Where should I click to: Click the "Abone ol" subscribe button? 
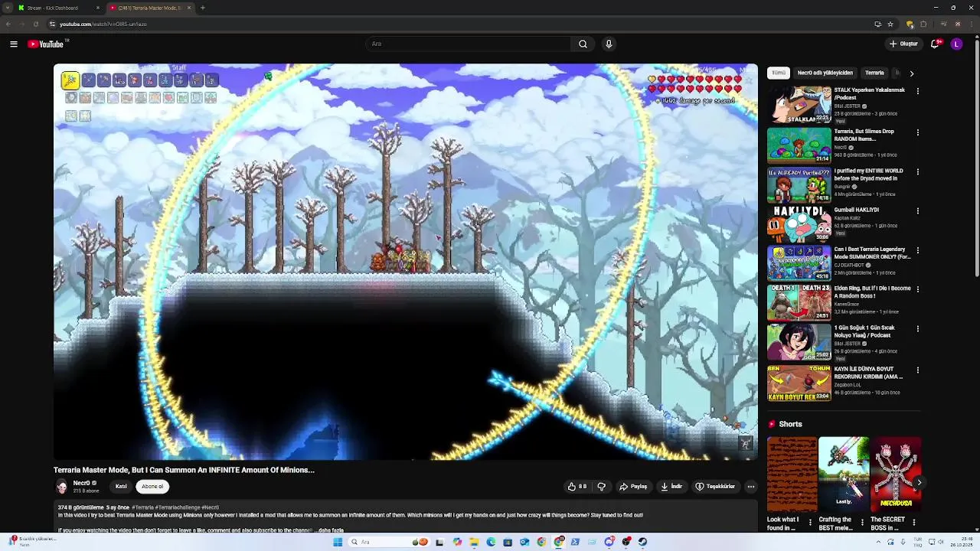[152, 486]
